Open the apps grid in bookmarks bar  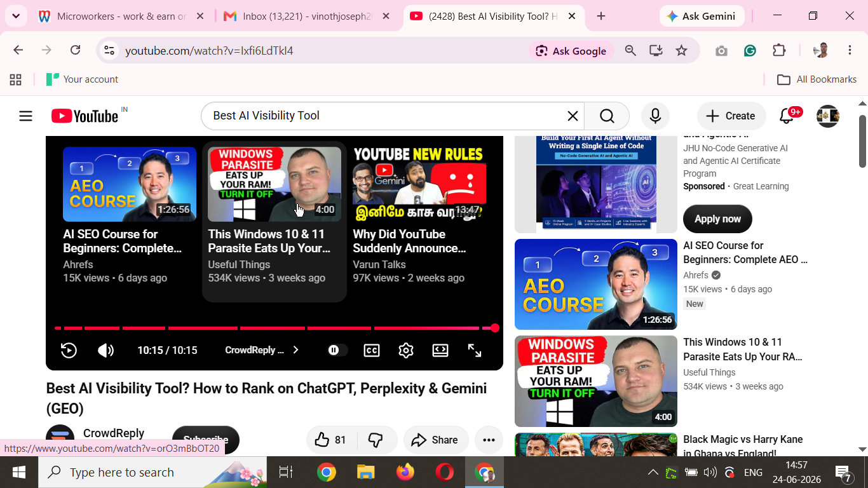pos(16,79)
